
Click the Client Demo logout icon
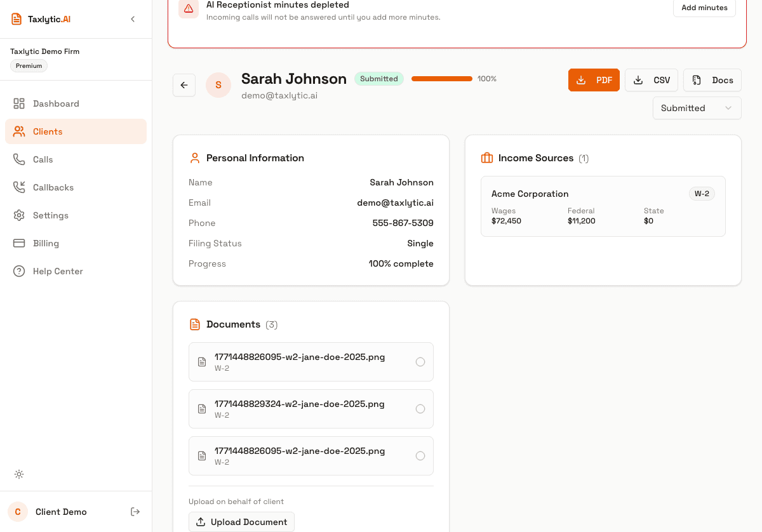tap(135, 511)
